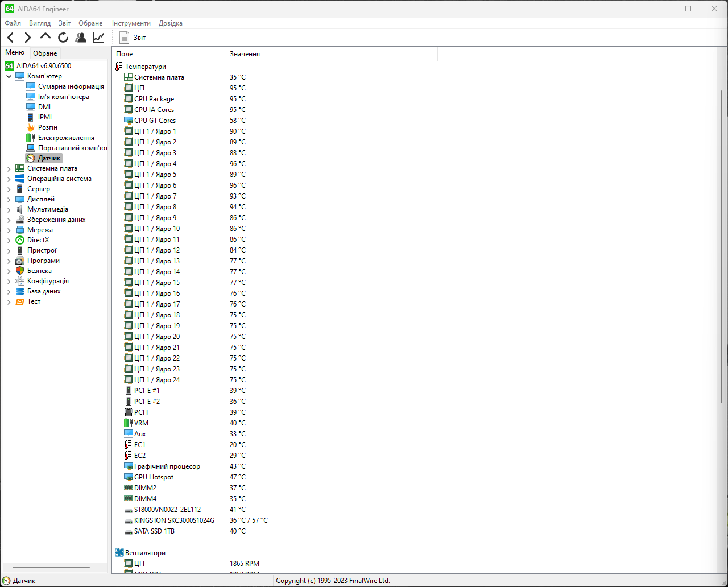Select the Розгін flame icon
The width and height of the screenshot is (728, 587).
pyautogui.click(x=31, y=127)
